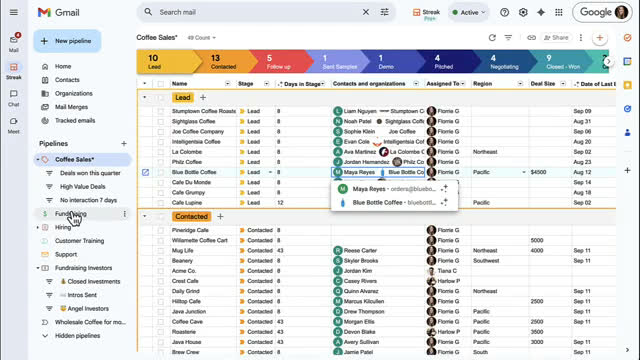Open Organizations in Streak sidebar
The image size is (640, 360).
pyautogui.click(x=73, y=93)
